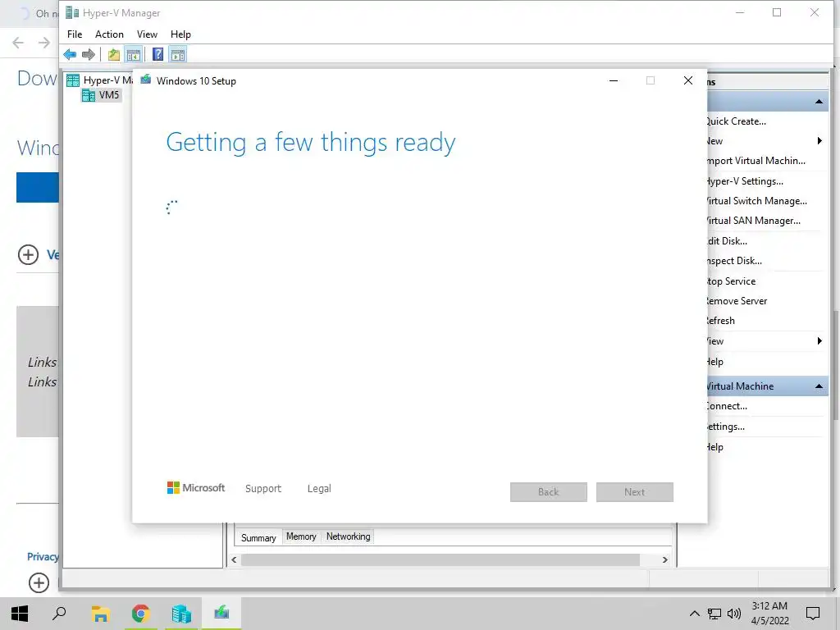This screenshot has width=840, height=630.
Task: Expand the plus circle beside 'Ve' in browser
Action: tap(29, 254)
